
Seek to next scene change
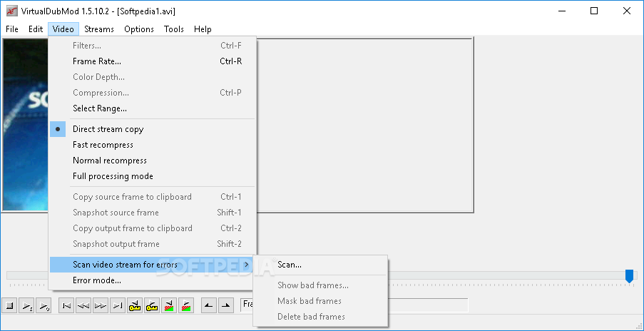(186, 305)
